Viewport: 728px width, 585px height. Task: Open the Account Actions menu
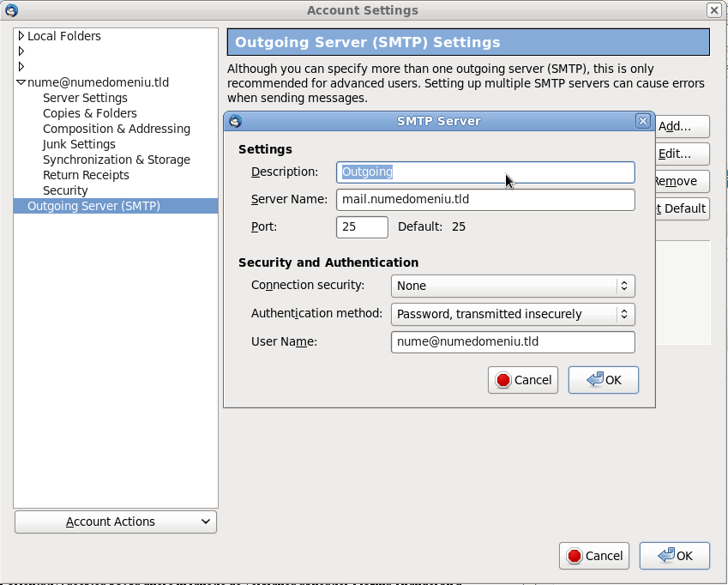click(116, 522)
